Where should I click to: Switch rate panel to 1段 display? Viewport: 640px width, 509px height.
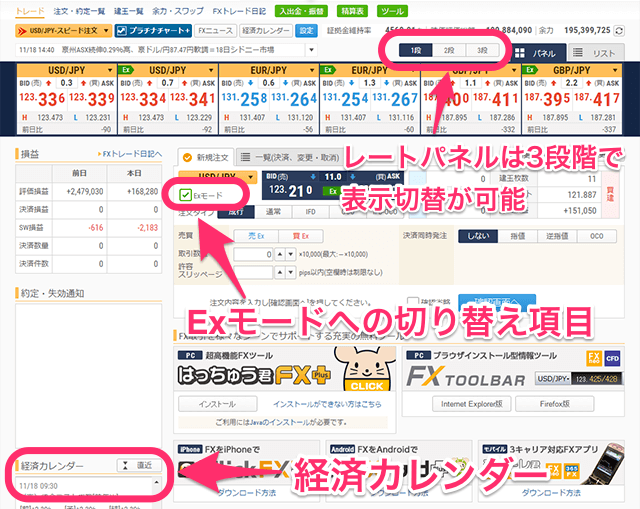click(x=416, y=50)
